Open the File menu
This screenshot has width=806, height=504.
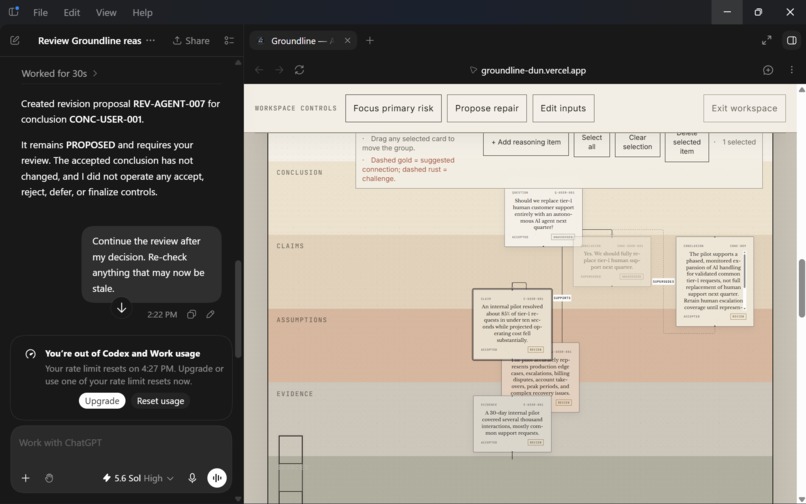tap(40, 12)
